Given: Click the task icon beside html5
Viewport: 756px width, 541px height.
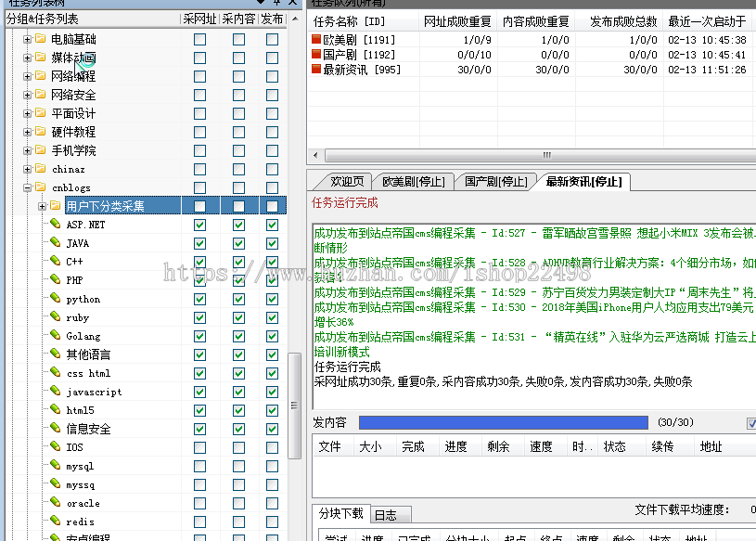Looking at the screenshot, I should point(56,409).
